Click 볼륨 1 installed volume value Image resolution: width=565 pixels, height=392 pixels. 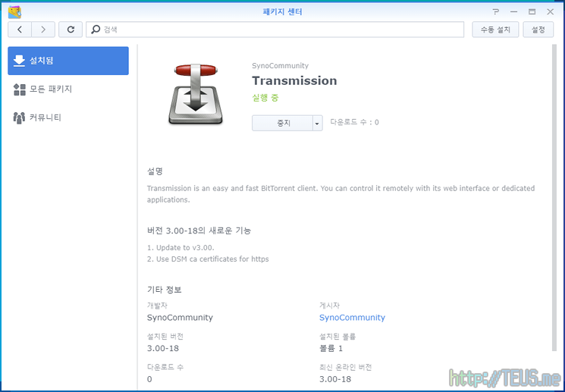[331, 349]
